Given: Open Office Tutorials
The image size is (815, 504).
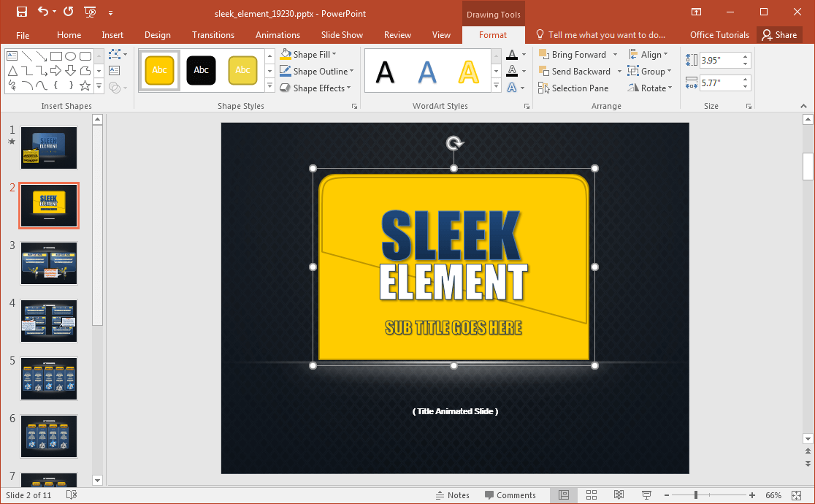Looking at the screenshot, I should pos(719,35).
